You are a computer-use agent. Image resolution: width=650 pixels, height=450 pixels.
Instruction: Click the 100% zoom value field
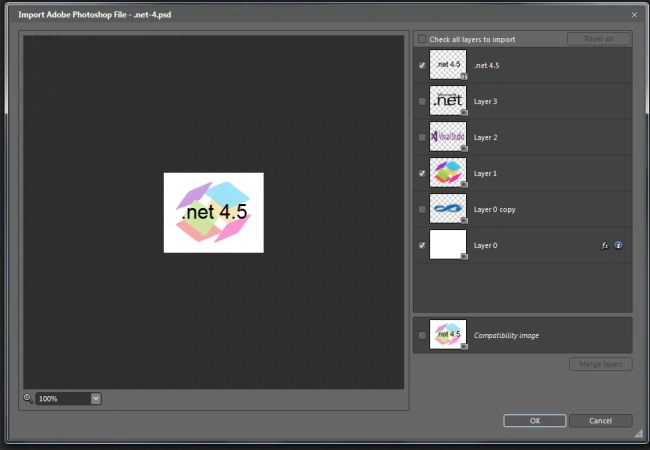click(x=63, y=399)
